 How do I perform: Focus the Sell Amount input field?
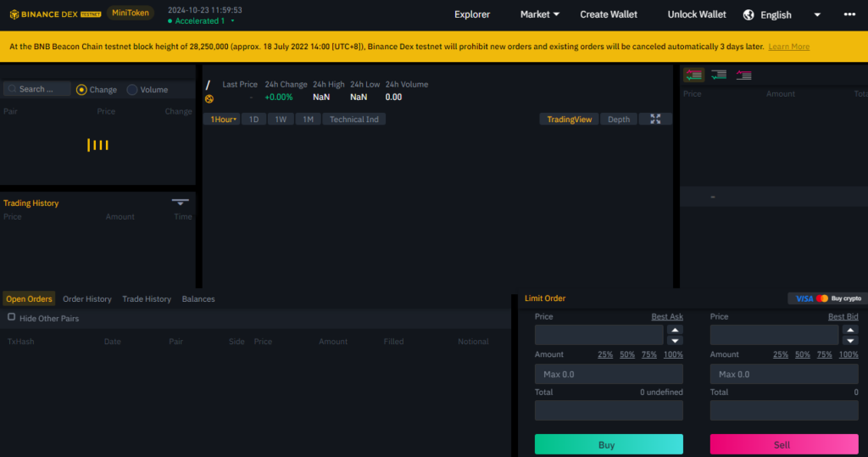tap(784, 374)
